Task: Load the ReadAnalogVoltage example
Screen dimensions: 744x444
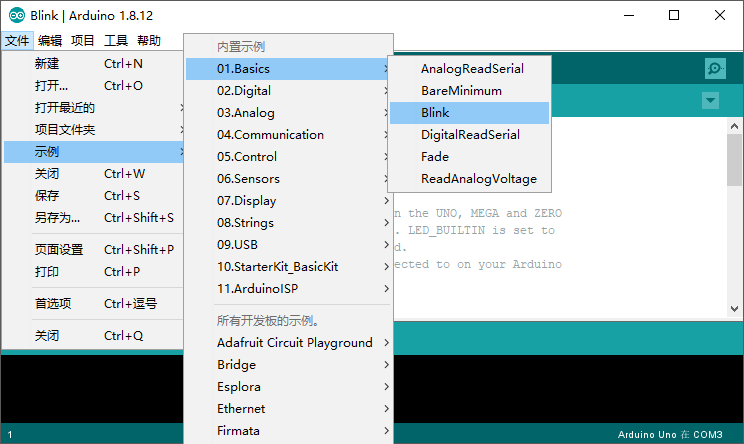Action: point(469,179)
